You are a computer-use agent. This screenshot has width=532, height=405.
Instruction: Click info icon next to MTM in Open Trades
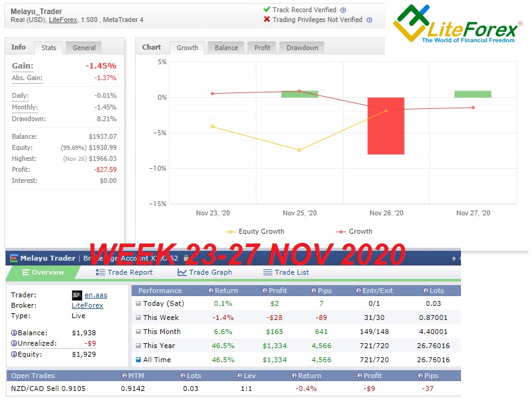pos(125,376)
